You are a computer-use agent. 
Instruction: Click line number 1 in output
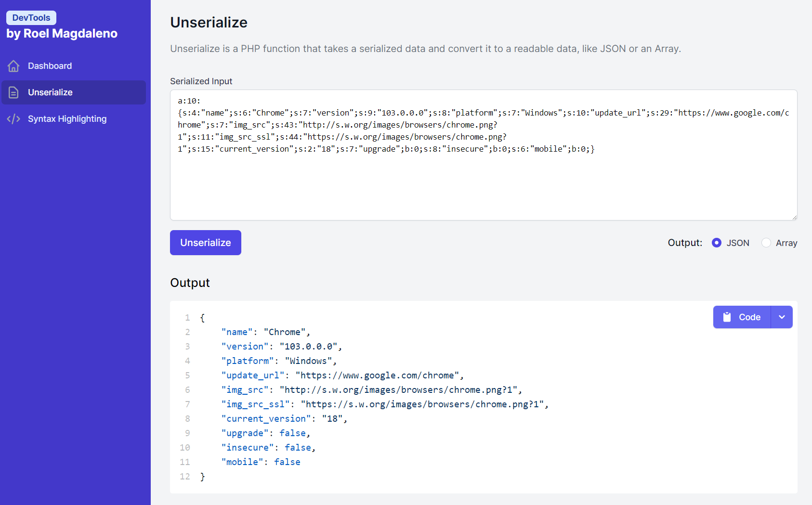(187, 318)
